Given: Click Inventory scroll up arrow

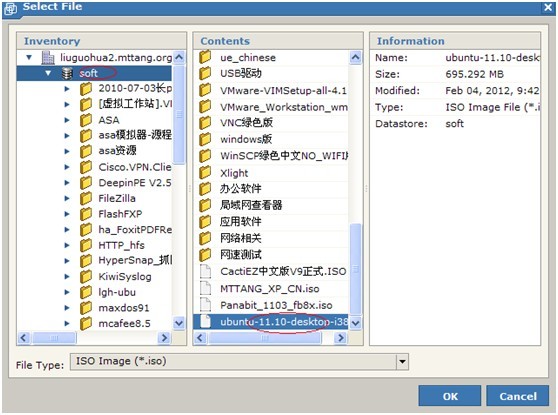Looking at the screenshot, I should 179,57.
